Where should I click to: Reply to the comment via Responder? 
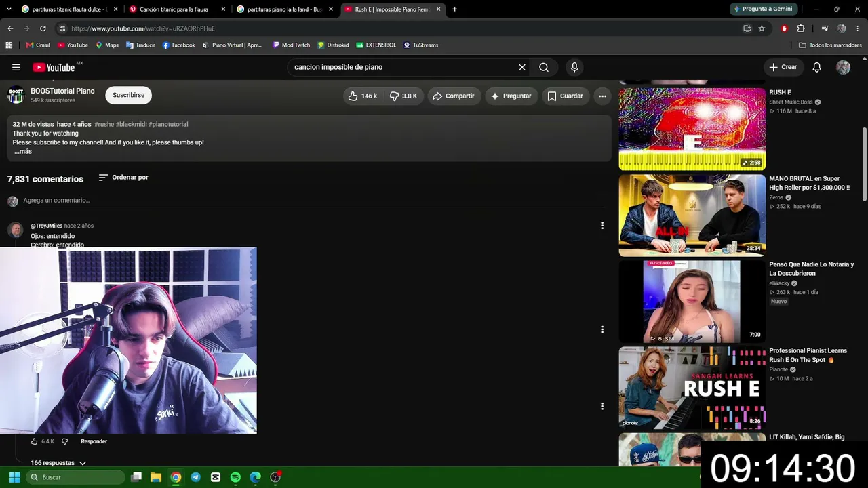(x=94, y=441)
